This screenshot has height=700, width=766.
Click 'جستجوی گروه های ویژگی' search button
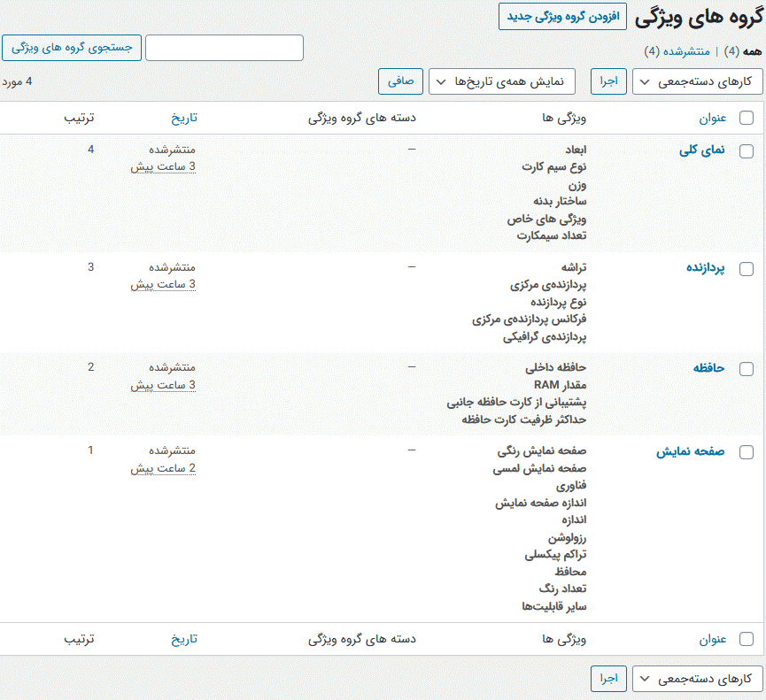coord(72,48)
